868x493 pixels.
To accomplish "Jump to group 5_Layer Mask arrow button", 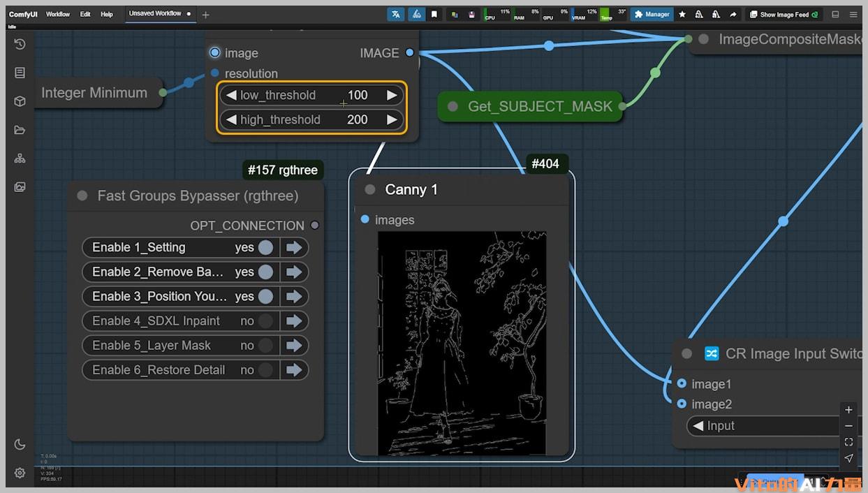I will point(294,345).
